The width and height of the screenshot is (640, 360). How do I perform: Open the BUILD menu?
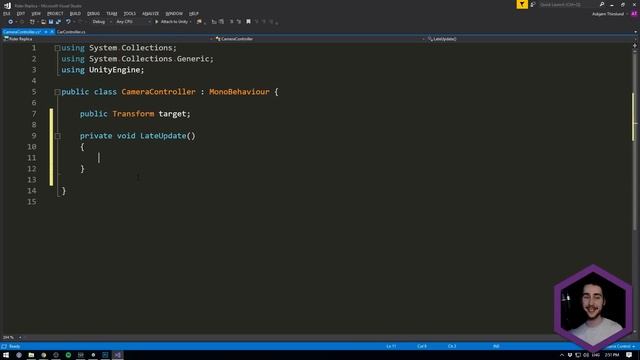coord(75,13)
